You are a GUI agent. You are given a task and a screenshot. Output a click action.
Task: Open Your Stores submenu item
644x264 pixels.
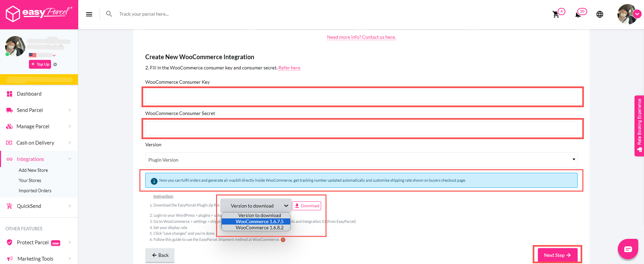30,180
